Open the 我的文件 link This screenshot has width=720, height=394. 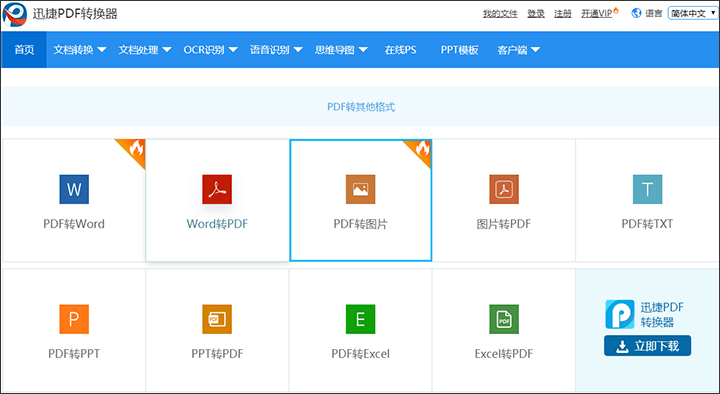tap(500, 14)
